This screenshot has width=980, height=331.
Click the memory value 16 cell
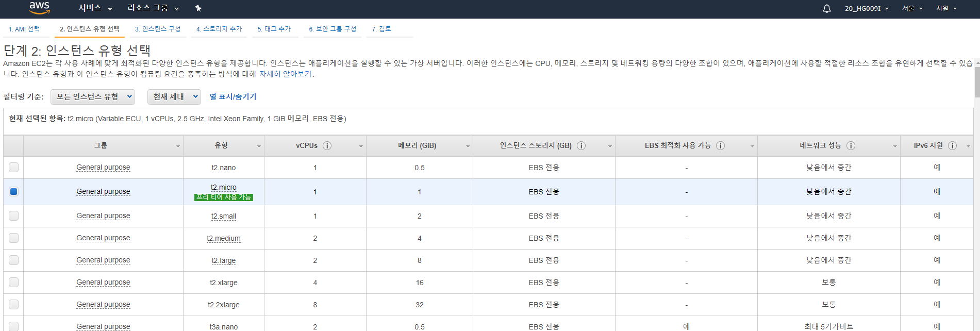pos(420,283)
